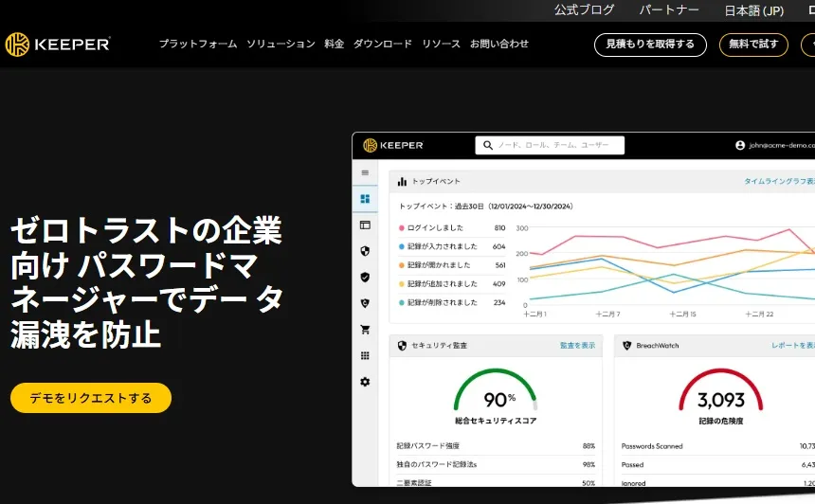815x504 pixels.
Task: Click the Passed row in BreachWatch
Action: (717, 465)
